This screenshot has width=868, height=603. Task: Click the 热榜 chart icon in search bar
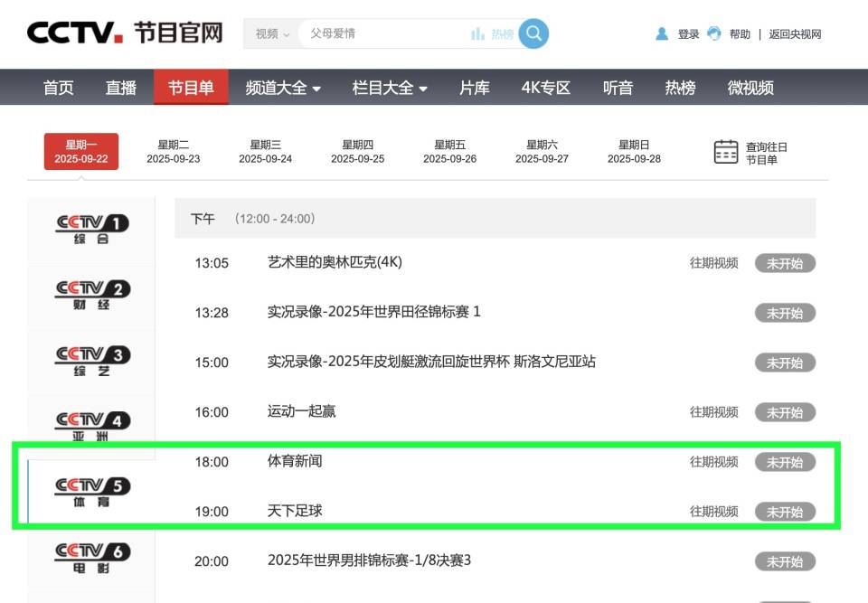click(x=477, y=34)
